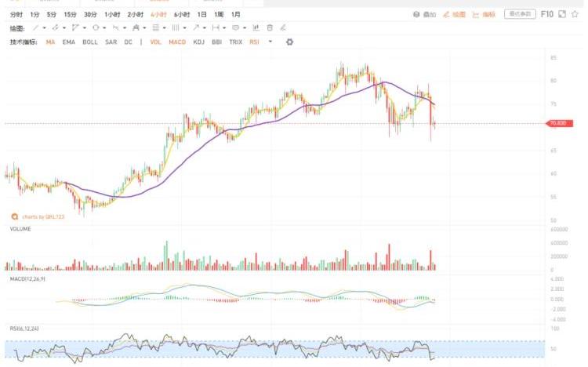Screen dimensions: 588x367
Task: Toggle the MACD sub-indicator panel
Action: [x=177, y=42]
